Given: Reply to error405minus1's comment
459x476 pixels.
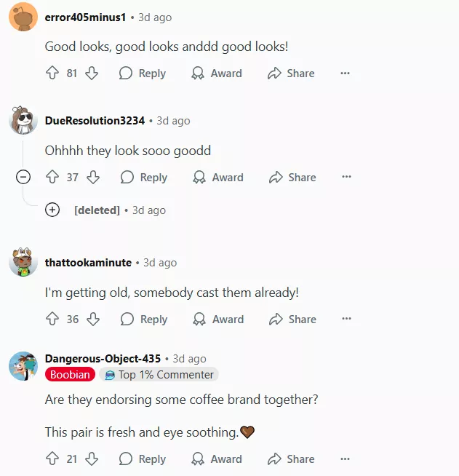Looking at the screenshot, I should [143, 74].
